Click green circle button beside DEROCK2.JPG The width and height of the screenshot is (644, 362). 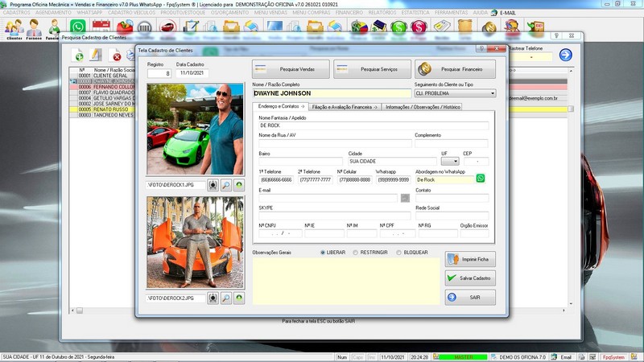tap(239, 298)
